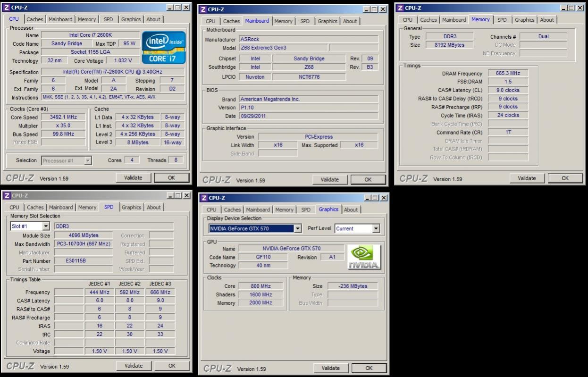The width and height of the screenshot is (588, 377).
Task: Open the Processor #1 selection dropdown
Action: tap(88, 160)
